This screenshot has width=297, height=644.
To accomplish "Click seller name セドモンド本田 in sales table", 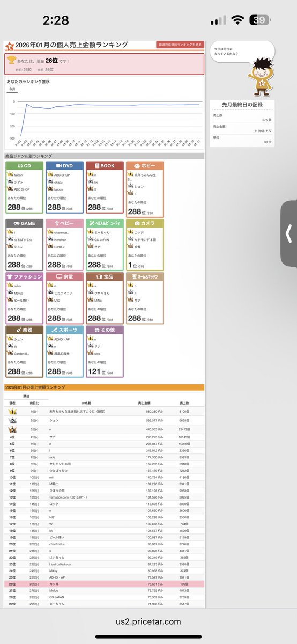I will (x=60, y=463).
